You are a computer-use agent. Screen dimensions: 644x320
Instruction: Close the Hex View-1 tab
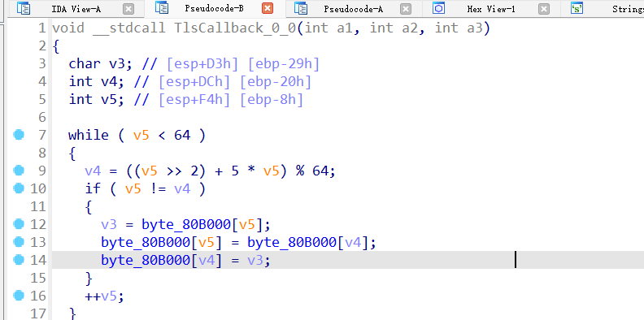tap(544, 9)
